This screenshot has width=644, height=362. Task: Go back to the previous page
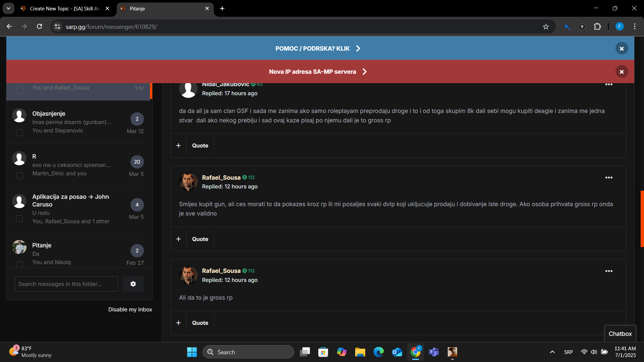(x=9, y=26)
